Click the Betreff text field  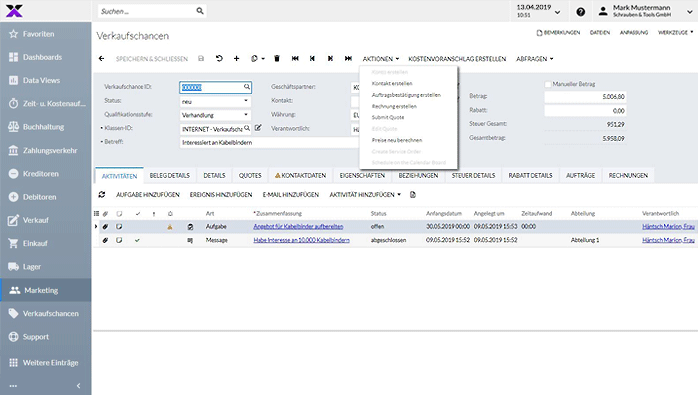(269, 143)
